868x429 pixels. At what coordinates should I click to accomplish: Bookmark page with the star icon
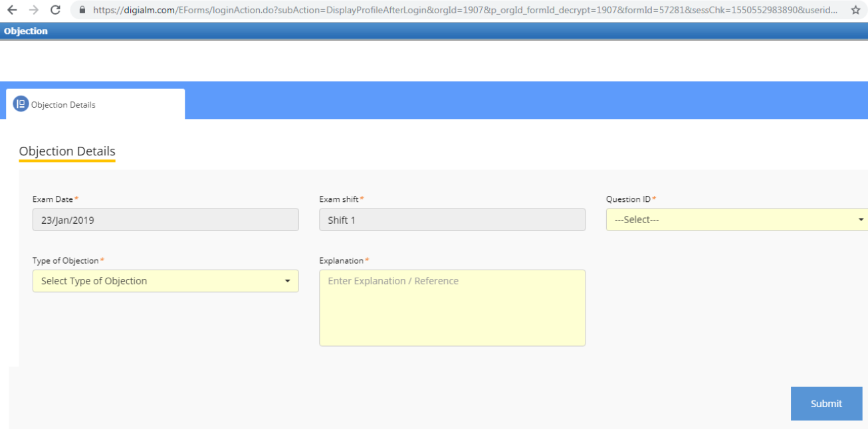point(855,10)
